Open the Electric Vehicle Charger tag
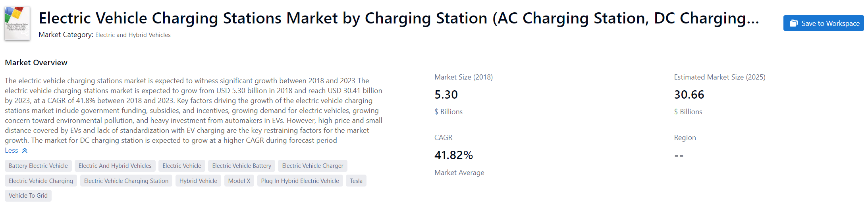The image size is (868, 208). [x=312, y=166]
